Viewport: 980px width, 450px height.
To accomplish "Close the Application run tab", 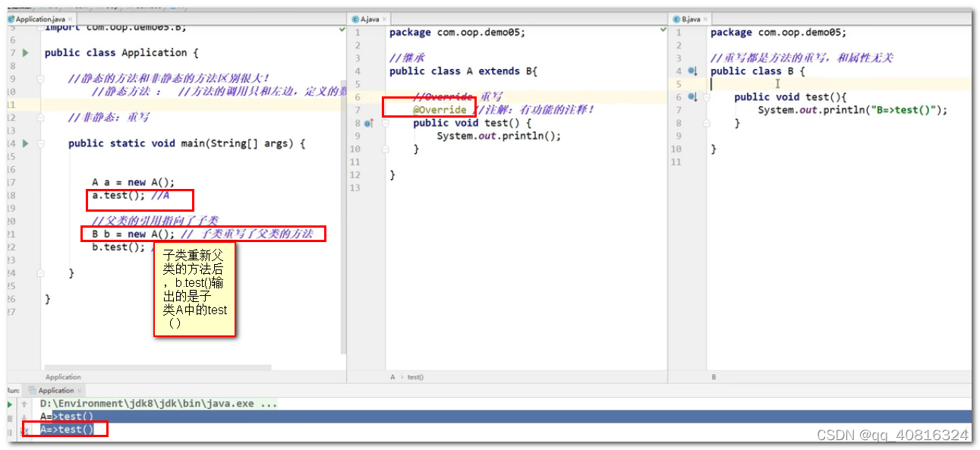I will [80, 391].
